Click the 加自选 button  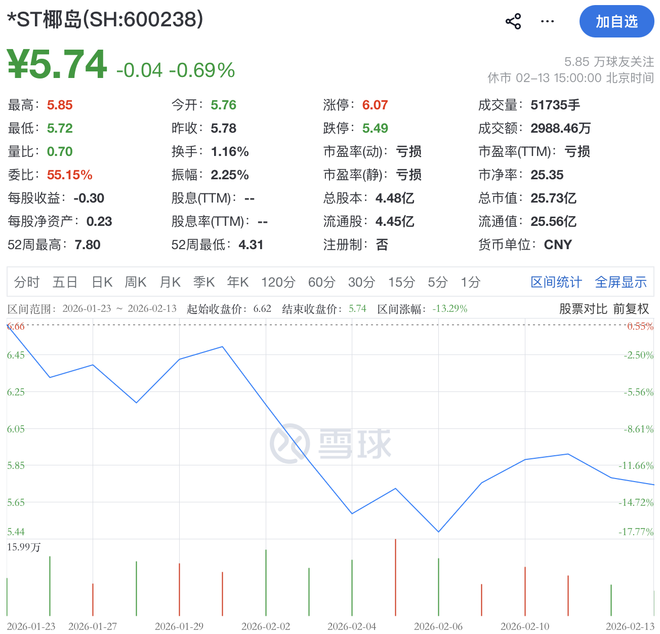pyautogui.click(x=615, y=21)
